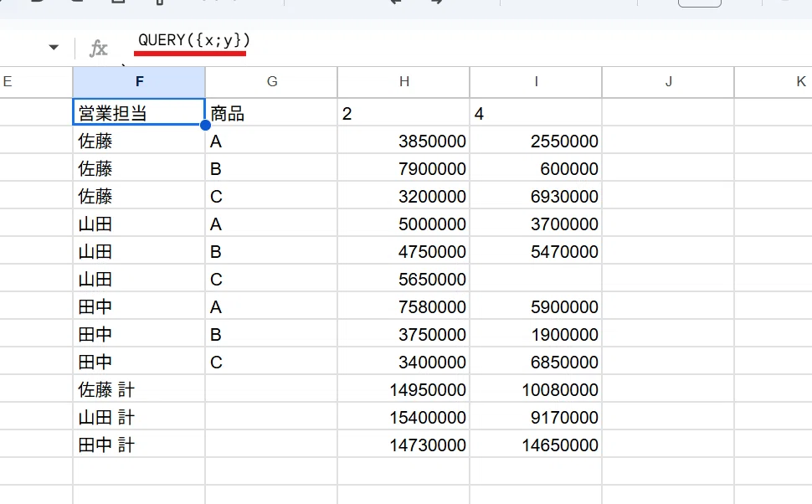Click product C cell in 佐藤 row
Screen dimensions: 812x504
[271, 196]
